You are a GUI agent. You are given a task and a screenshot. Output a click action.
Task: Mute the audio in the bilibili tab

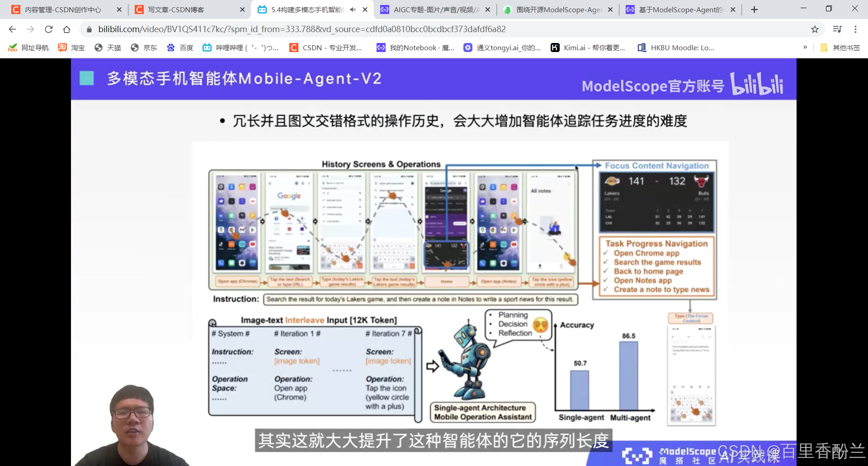(353, 10)
